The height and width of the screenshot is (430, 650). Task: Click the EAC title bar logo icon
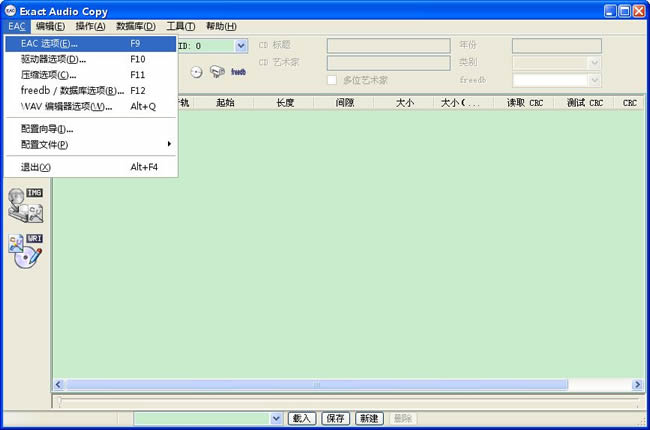tap(10, 10)
